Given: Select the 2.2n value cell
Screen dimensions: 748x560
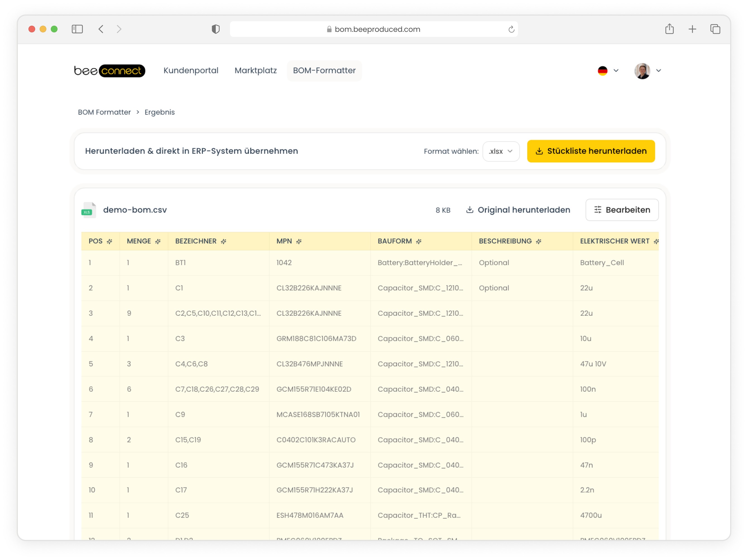Looking at the screenshot, I should pos(616,490).
